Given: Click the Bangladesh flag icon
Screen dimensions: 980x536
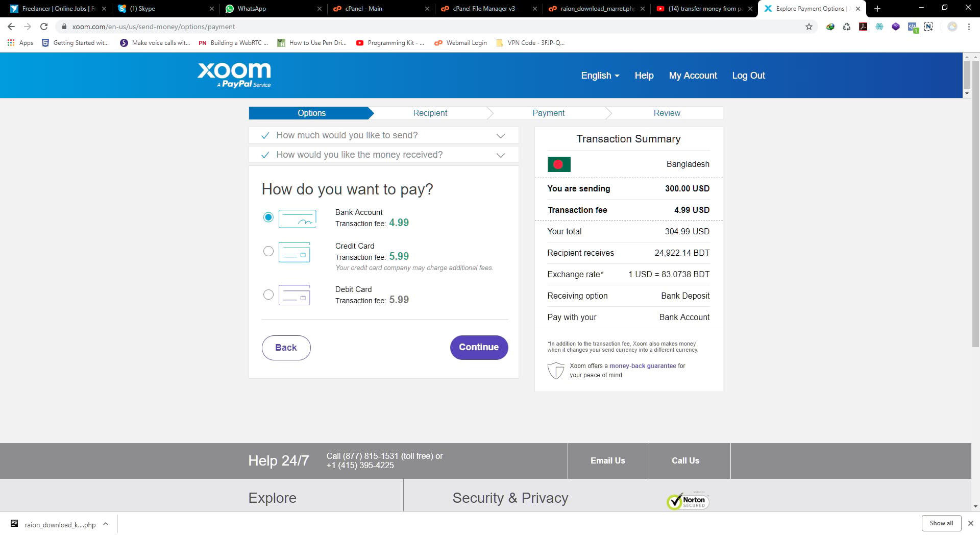Looking at the screenshot, I should click(x=559, y=164).
